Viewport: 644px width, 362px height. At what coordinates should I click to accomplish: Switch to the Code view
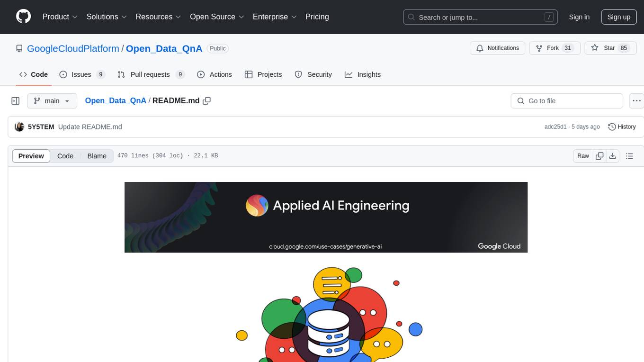[x=65, y=156]
